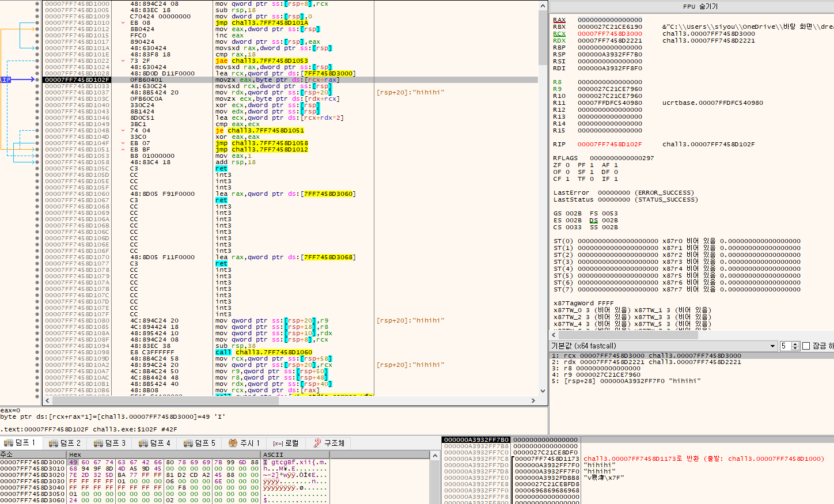The width and height of the screenshot is (834, 504).
Task: Toggle breakpoint dot at address 00007FF7458D1000
Action: coord(37,3)
